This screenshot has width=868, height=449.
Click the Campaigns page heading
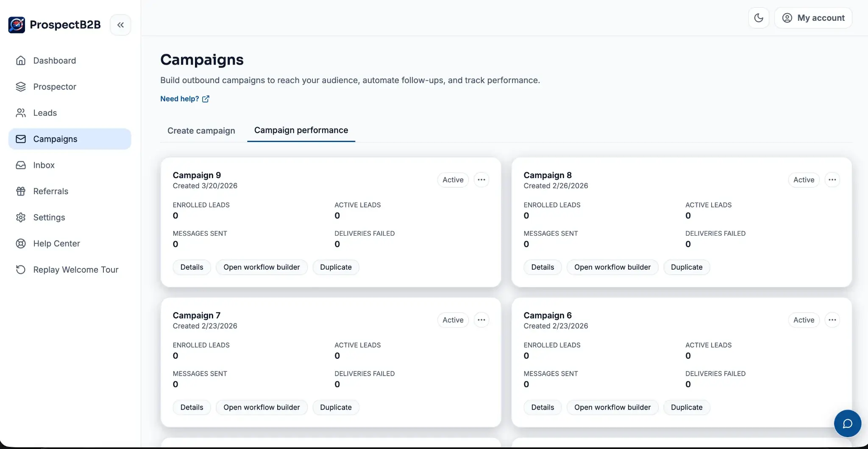click(x=202, y=60)
